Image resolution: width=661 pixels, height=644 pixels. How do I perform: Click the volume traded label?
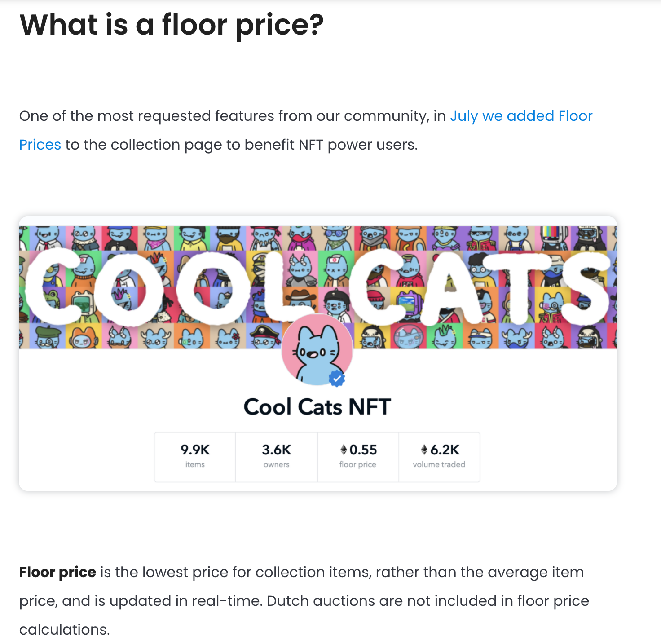click(439, 464)
